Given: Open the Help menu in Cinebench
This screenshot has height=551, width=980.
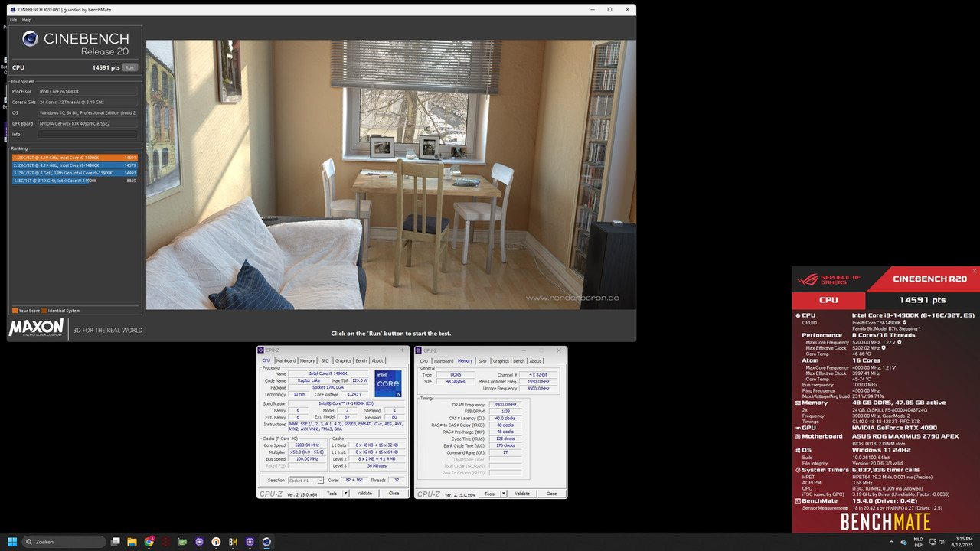Looking at the screenshot, I should coord(27,20).
